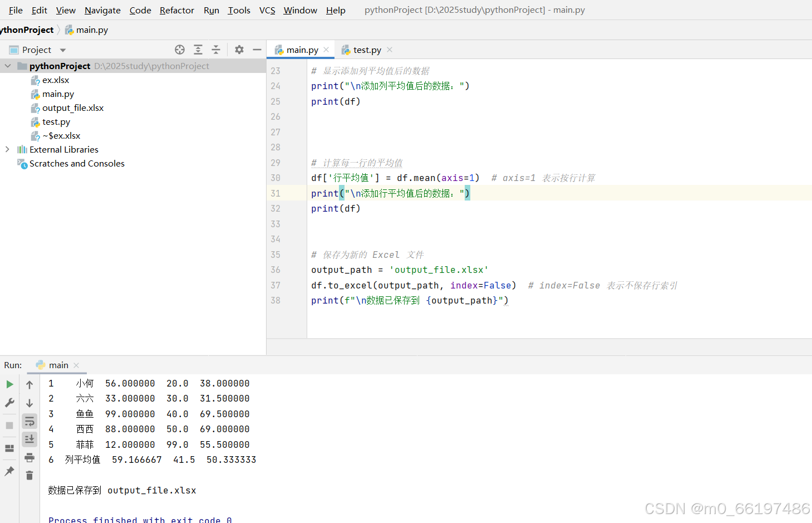
Task: Click the Expand All icon in Project panel
Action: coord(198,50)
